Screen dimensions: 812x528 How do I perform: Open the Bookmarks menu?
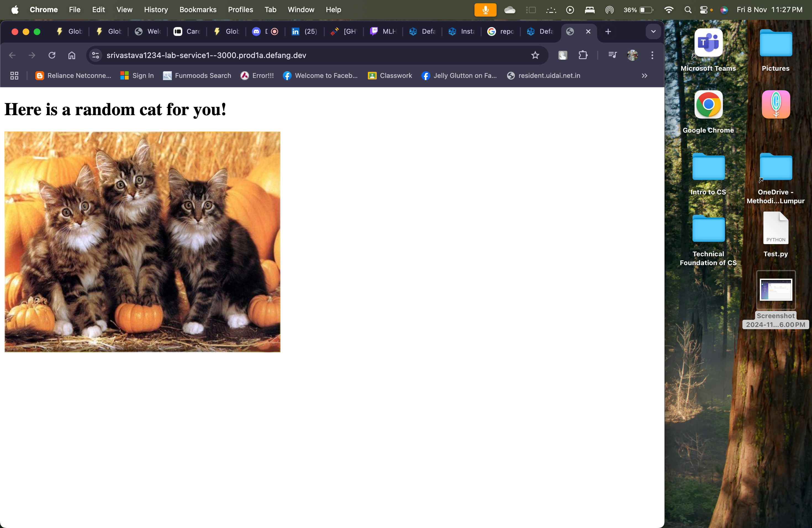[198, 10]
